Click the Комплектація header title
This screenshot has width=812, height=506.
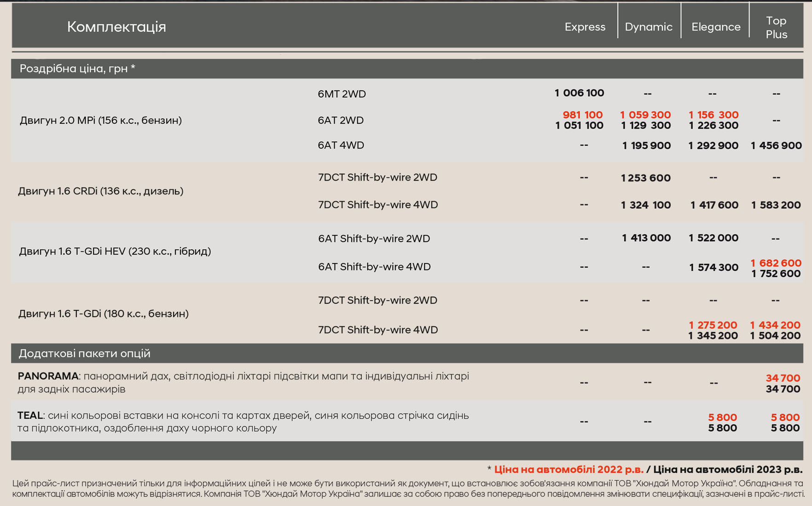click(x=116, y=27)
